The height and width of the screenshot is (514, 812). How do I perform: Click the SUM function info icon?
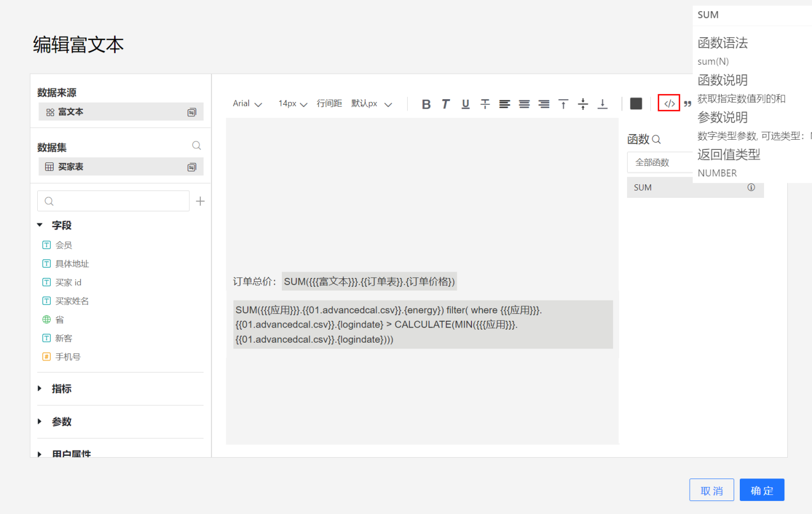(751, 188)
